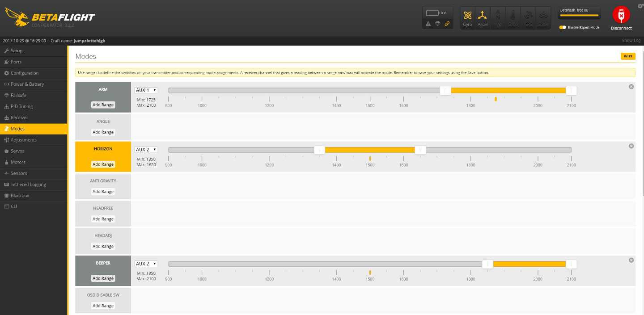The width and height of the screenshot is (644, 315).
Task: Click Add Range for ANGLE mode
Action: (103, 132)
